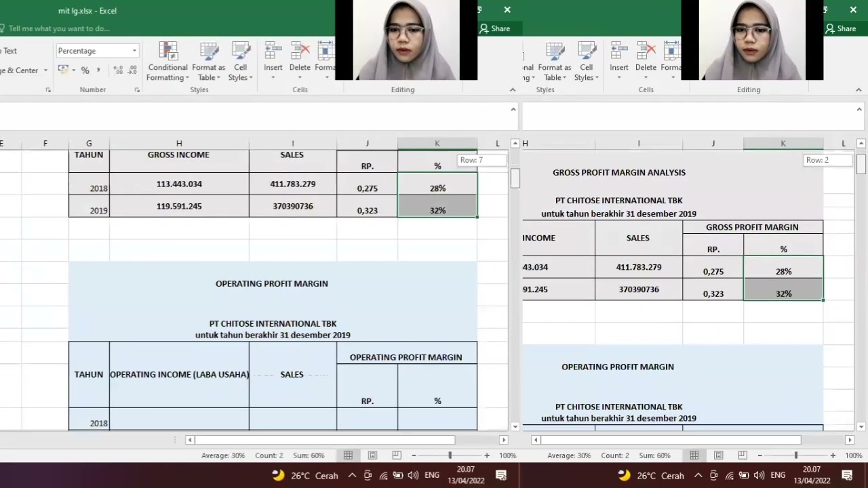Open Format as Table in right window

pyautogui.click(x=555, y=61)
